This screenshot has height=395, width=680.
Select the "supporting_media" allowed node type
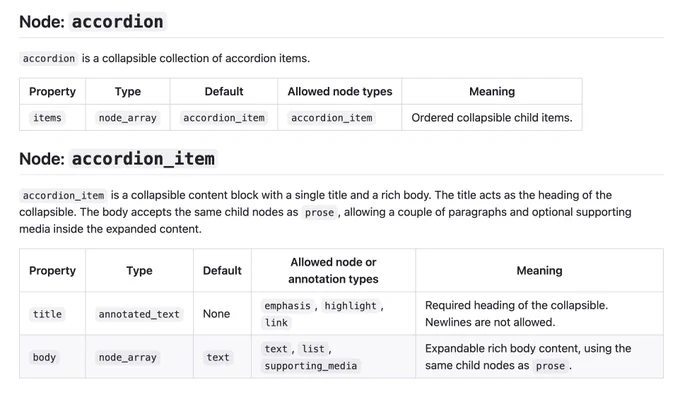[311, 366]
